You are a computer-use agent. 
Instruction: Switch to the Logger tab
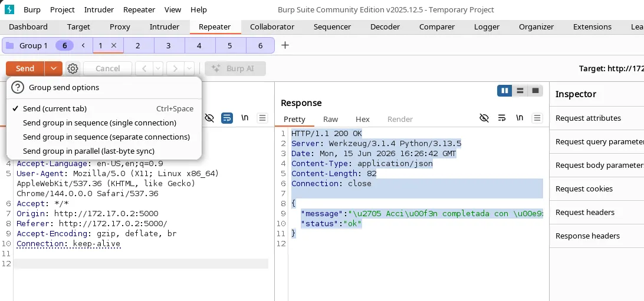pyautogui.click(x=487, y=27)
